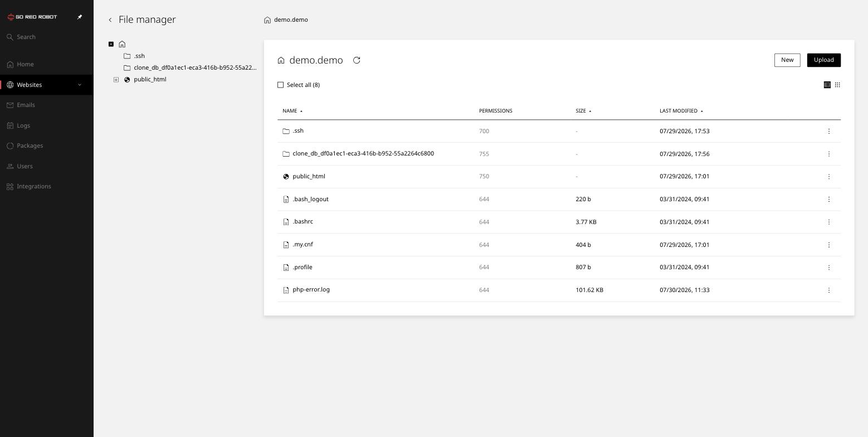Open .my.cnf file
Screen dimensions: 868x437
click(303, 245)
